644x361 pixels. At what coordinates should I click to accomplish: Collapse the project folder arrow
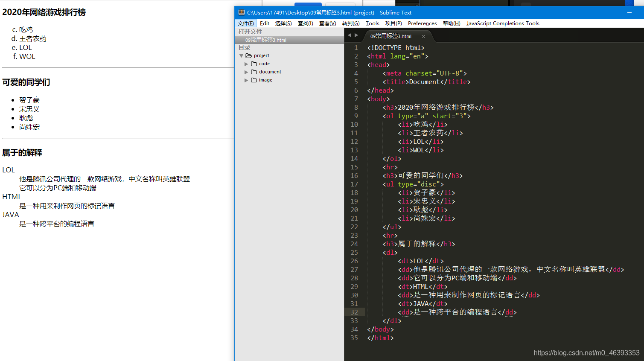[242, 56]
